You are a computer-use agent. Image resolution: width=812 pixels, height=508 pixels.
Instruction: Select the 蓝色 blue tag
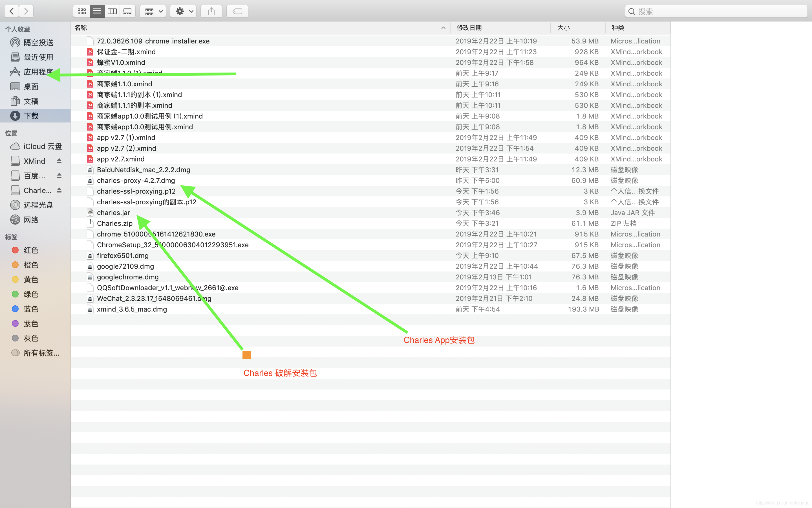35,309
